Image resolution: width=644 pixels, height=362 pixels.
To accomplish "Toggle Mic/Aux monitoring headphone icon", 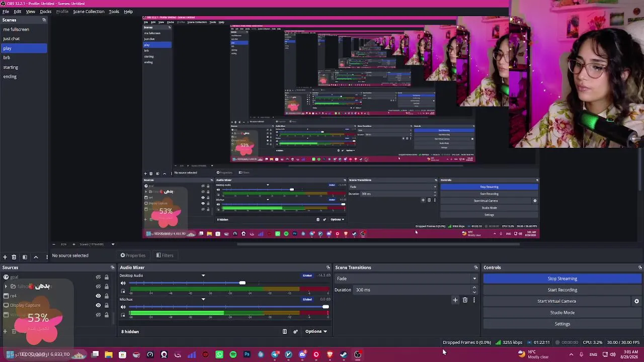I will tap(123, 315).
